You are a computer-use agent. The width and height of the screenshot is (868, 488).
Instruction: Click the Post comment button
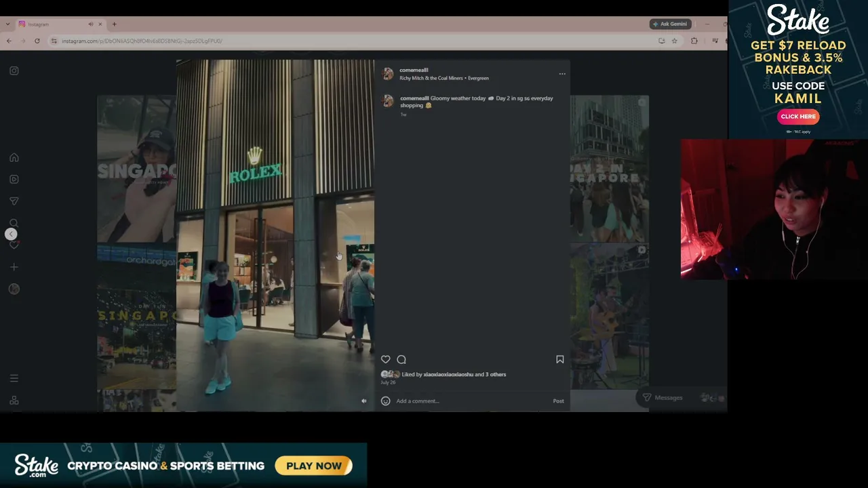pos(558,401)
